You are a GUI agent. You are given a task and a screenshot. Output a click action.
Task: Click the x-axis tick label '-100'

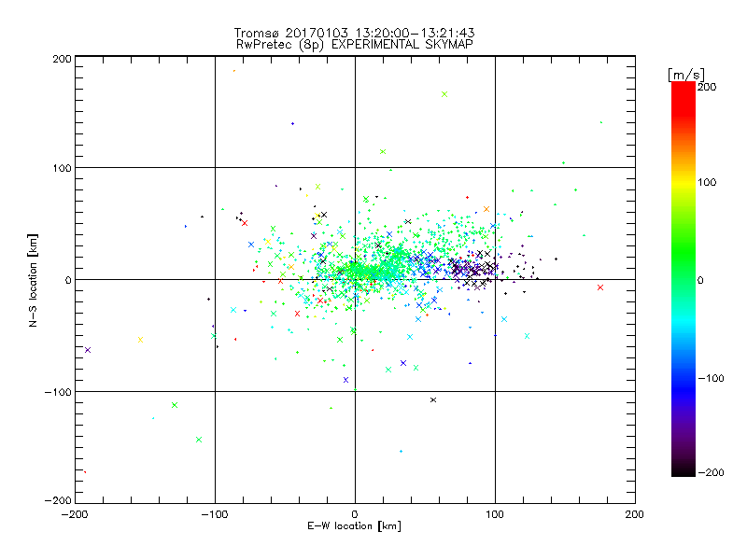tap(215, 515)
